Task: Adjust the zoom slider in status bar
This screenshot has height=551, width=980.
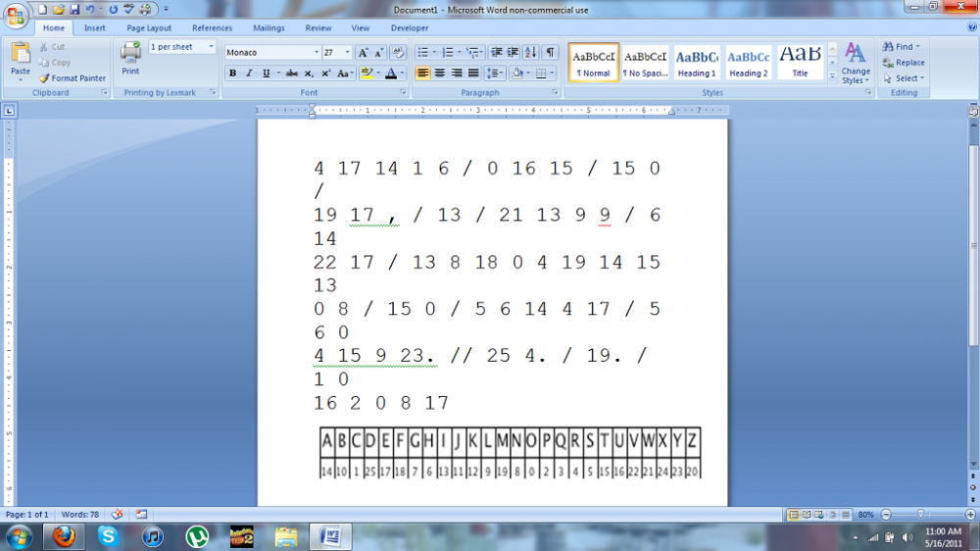Action: [920, 515]
